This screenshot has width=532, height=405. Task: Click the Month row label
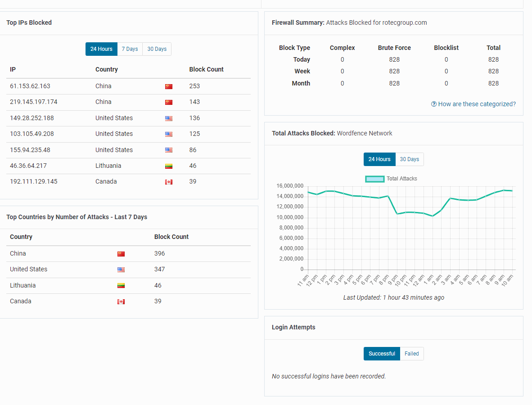coord(301,83)
